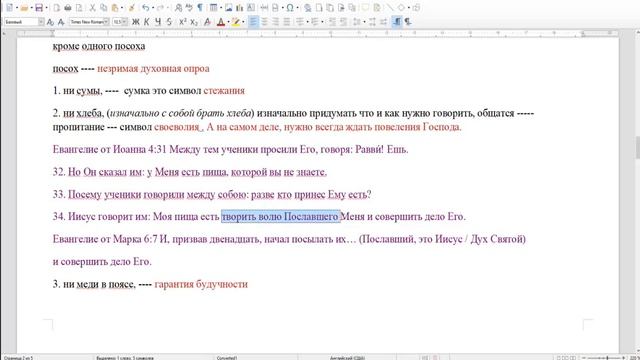Toggle underline (Ч) formatting
This screenshot has height=360, width=640.
(158, 22)
